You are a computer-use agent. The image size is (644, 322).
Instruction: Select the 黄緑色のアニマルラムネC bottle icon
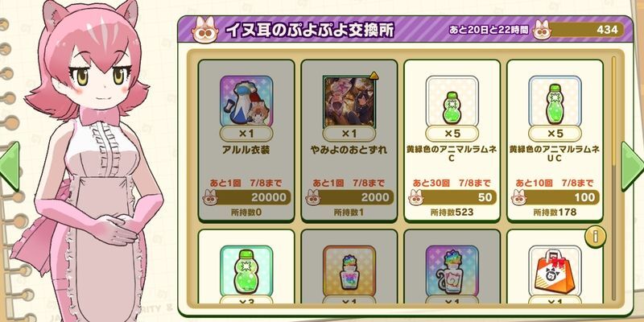[452, 101]
